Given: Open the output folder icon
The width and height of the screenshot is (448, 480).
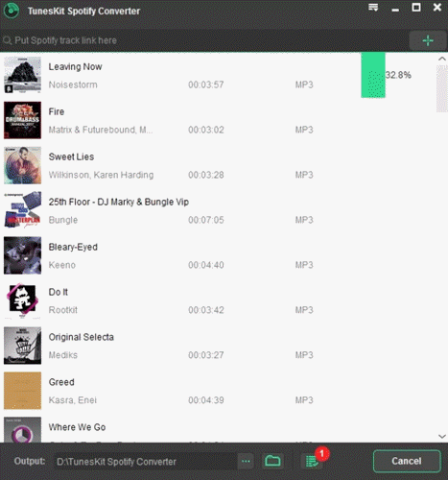Looking at the screenshot, I should (272, 461).
